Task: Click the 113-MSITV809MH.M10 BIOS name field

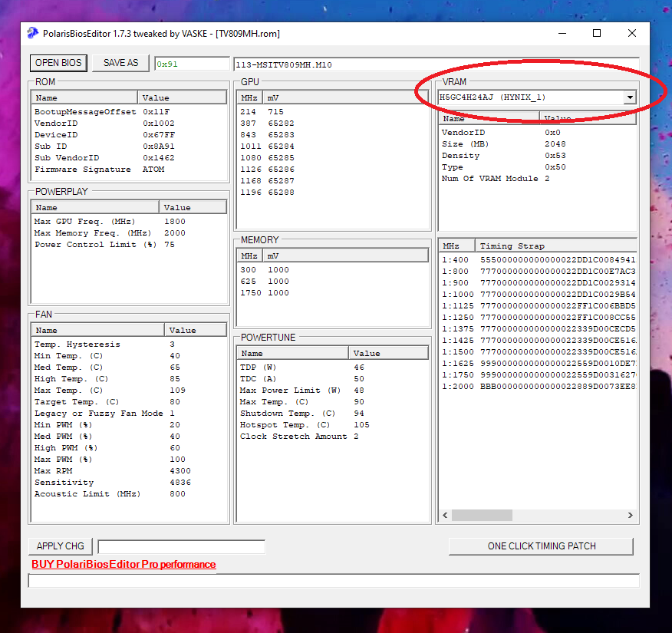Action: pyautogui.click(x=436, y=64)
